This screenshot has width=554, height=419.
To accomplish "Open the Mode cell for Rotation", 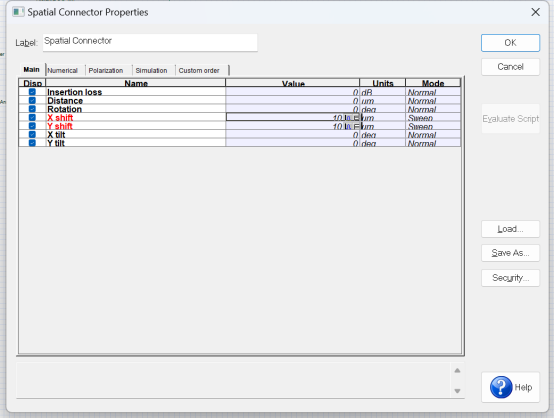I will click(433, 109).
